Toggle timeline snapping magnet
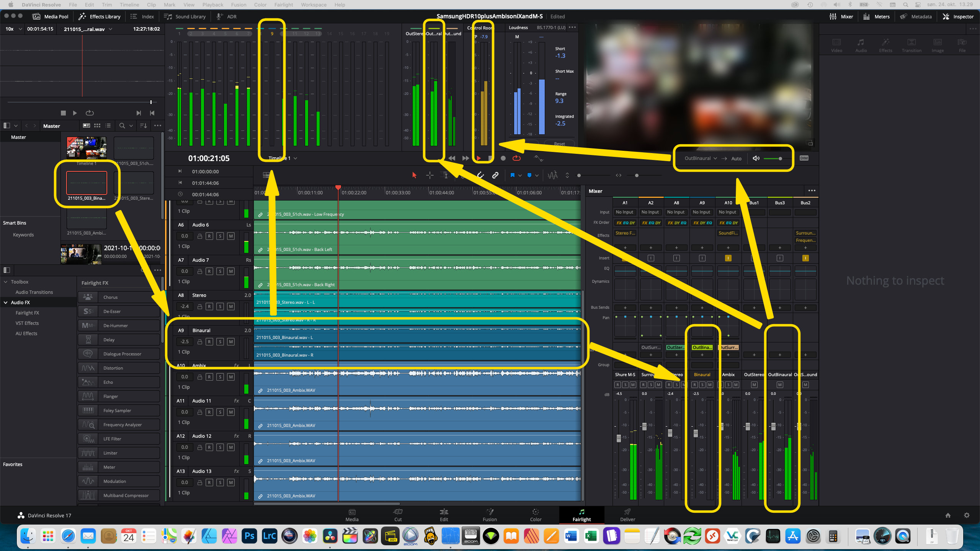The image size is (980, 551). [x=480, y=175]
